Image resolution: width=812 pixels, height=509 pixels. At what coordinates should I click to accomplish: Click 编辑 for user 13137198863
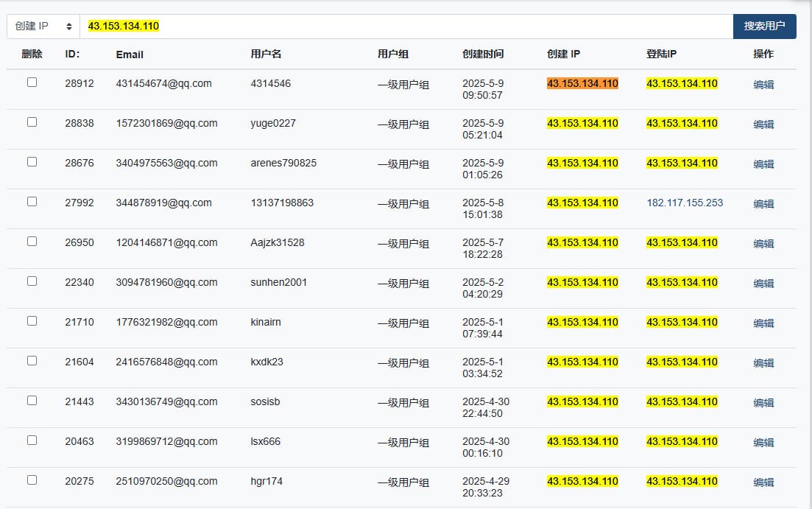[x=763, y=204]
